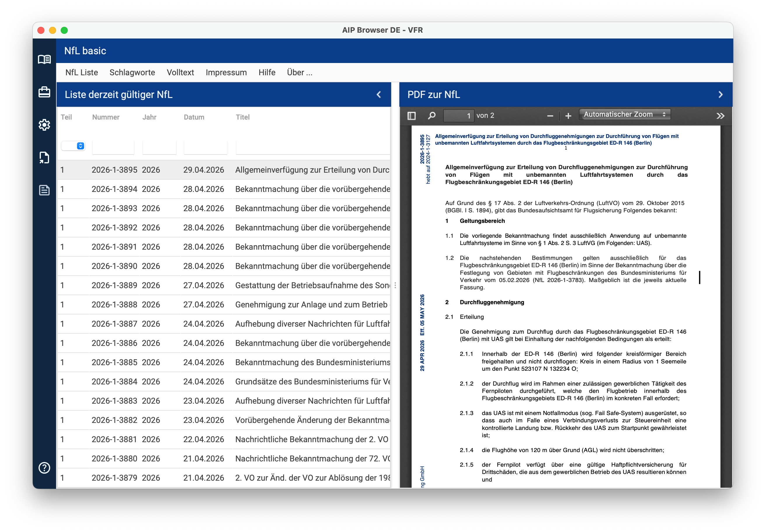This screenshot has height=532, width=766.
Task: Sort by Nummer column header
Action: click(x=106, y=117)
